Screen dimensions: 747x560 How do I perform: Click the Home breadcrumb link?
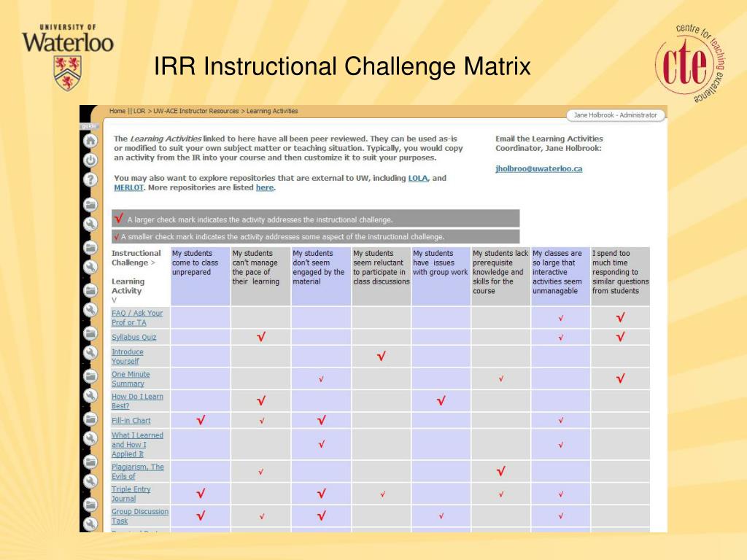(117, 111)
